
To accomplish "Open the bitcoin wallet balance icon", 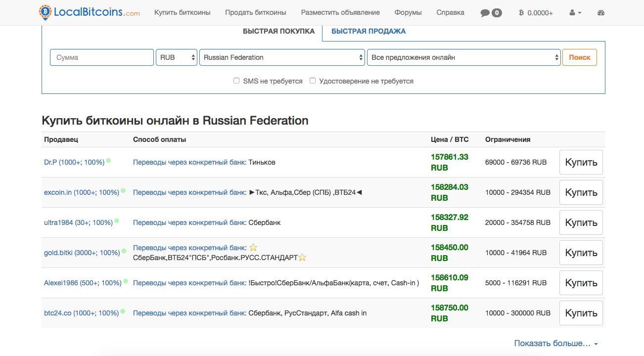I will (x=521, y=13).
